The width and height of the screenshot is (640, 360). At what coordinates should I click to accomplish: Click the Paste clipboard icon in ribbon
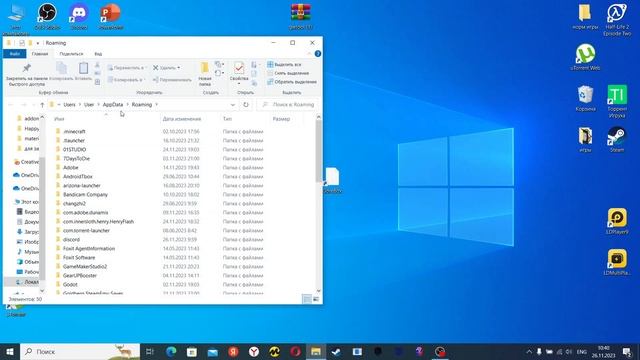[x=83, y=71]
